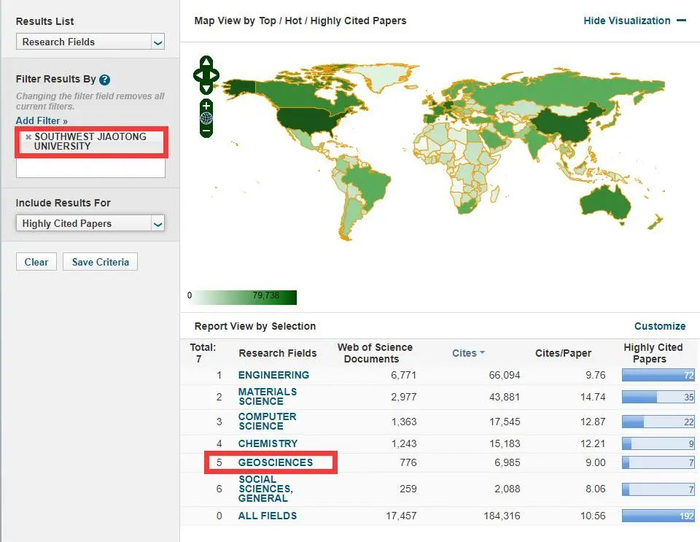Expand the Highly Cited Papers dropdown
The height and width of the screenshot is (542, 700).
pos(90,223)
